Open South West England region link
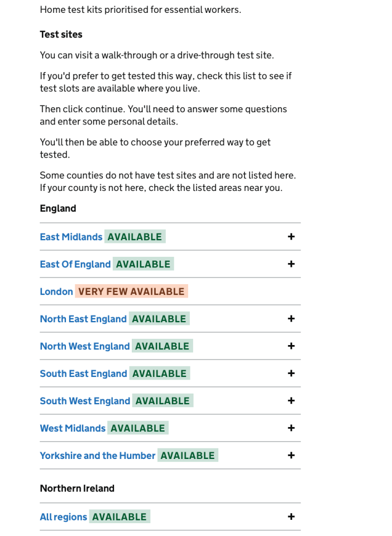Screen dimensions: 392x536 click(x=85, y=401)
